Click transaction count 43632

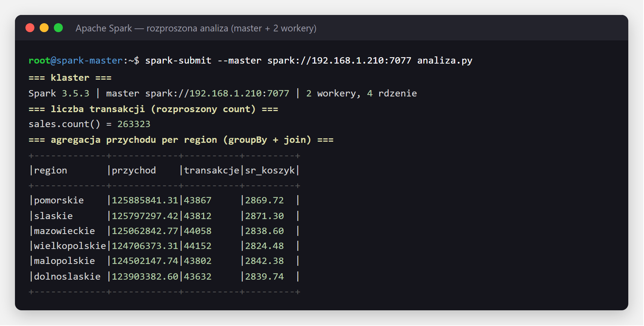click(198, 277)
